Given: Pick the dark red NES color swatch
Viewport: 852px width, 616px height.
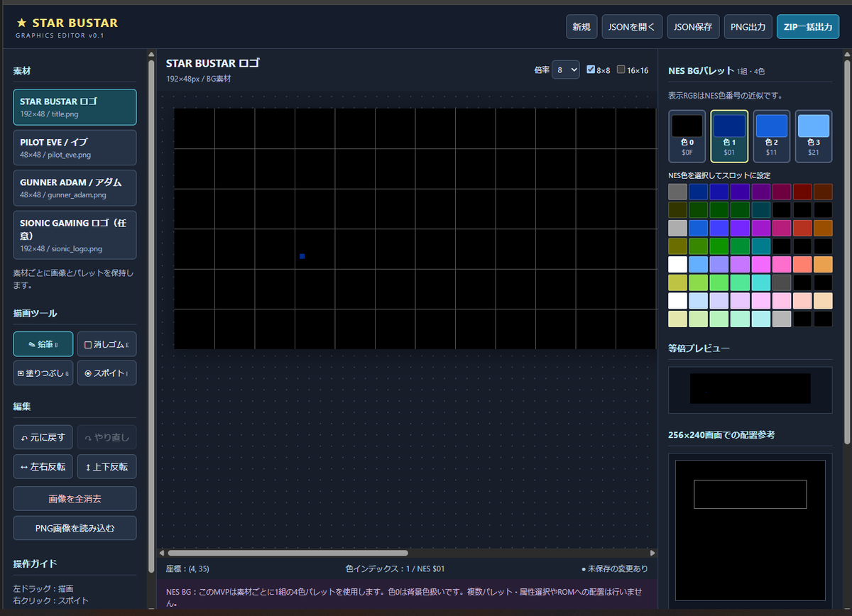Looking at the screenshot, I should (x=802, y=192).
